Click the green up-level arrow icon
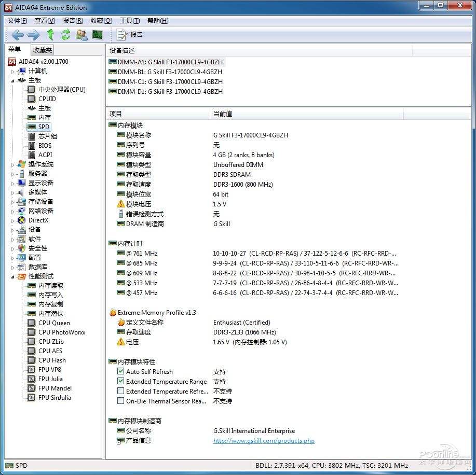This screenshot has height=475, width=476. click(50, 35)
